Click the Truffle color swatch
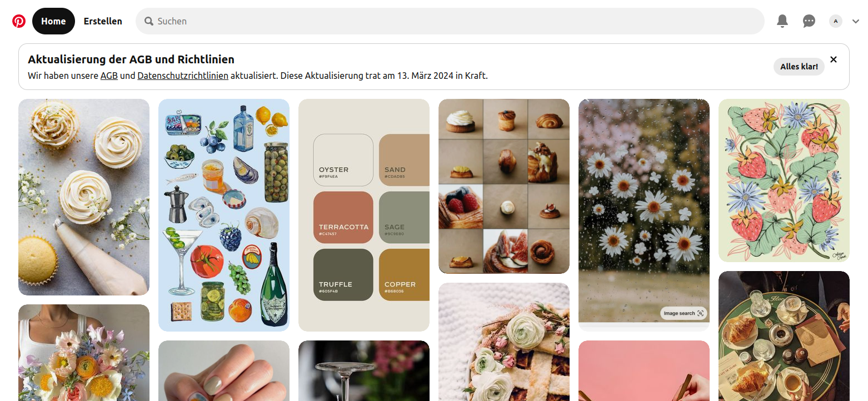Screen dimensions: 868x401 tap(343, 275)
